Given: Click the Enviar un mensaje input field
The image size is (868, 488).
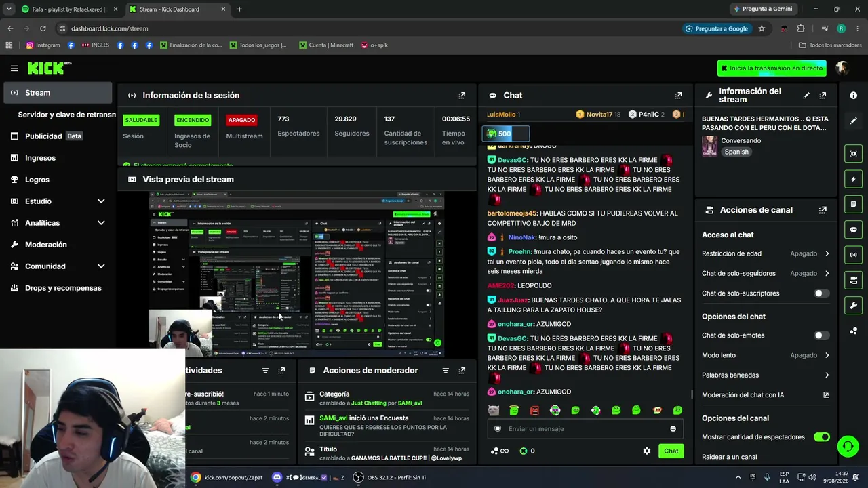Looking at the screenshot, I should (x=585, y=429).
